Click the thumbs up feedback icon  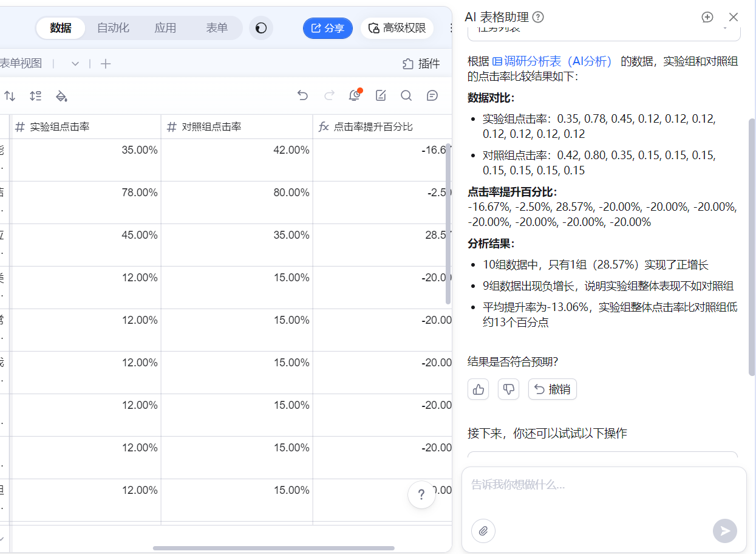point(478,389)
